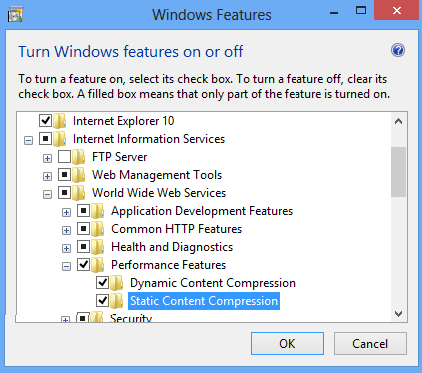The width and height of the screenshot is (422, 373).
Task: Click the FTP Server folder icon
Action: tap(79, 157)
